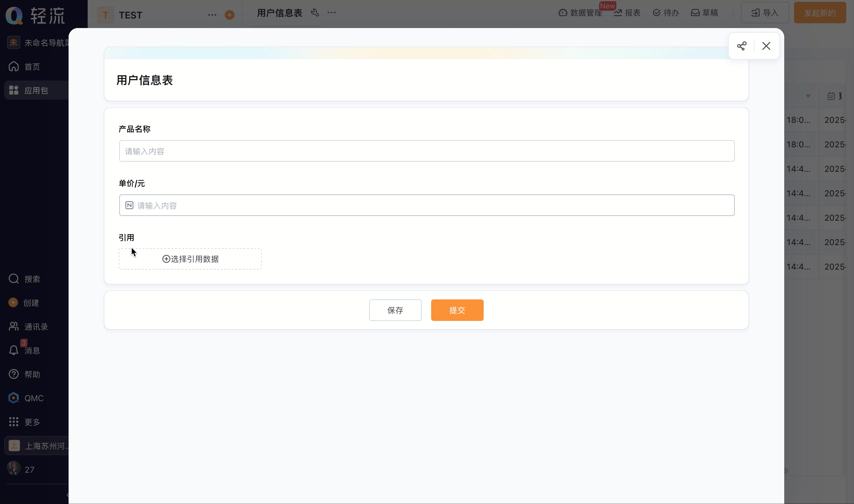Click the 单价/元 number input field

[x=426, y=205]
